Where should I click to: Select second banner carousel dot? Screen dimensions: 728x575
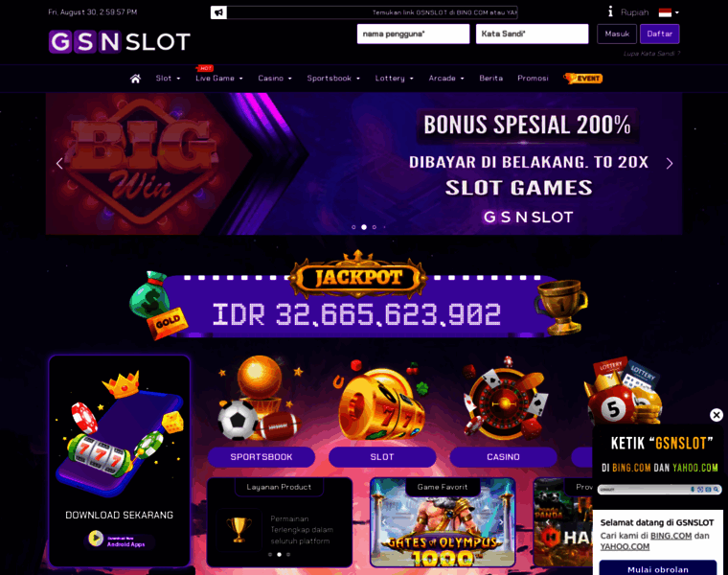(x=364, y=227)
